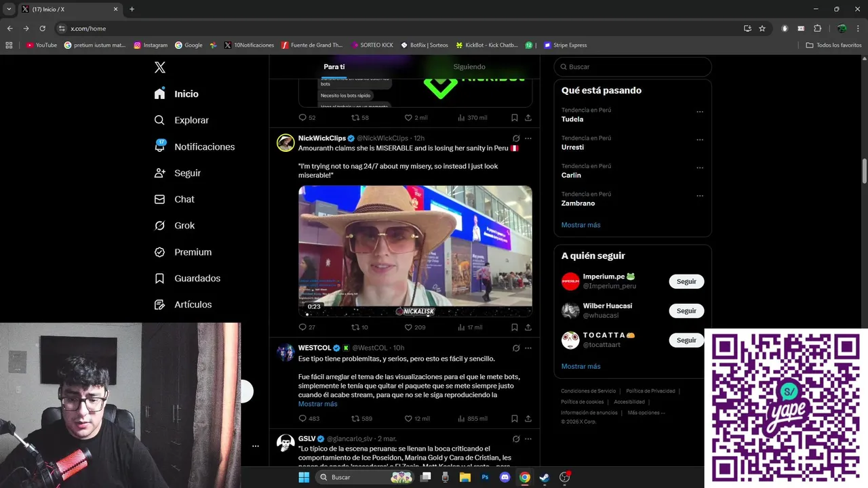The width and height of the screenshot is (868, 488).
Task: Click the Buscar search field on X
Action: (x=633, y=66)
